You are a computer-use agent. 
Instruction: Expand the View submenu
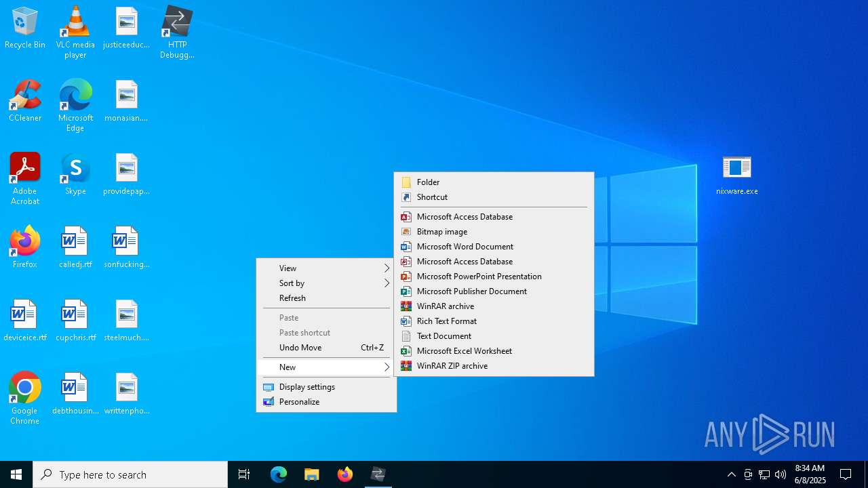tap(327, 268)
